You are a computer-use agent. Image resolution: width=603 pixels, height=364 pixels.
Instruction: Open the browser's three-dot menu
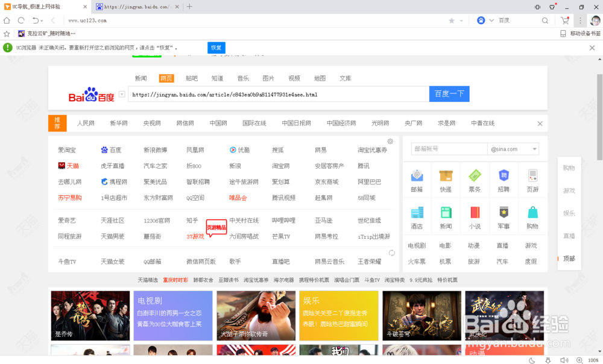(580, 20)
